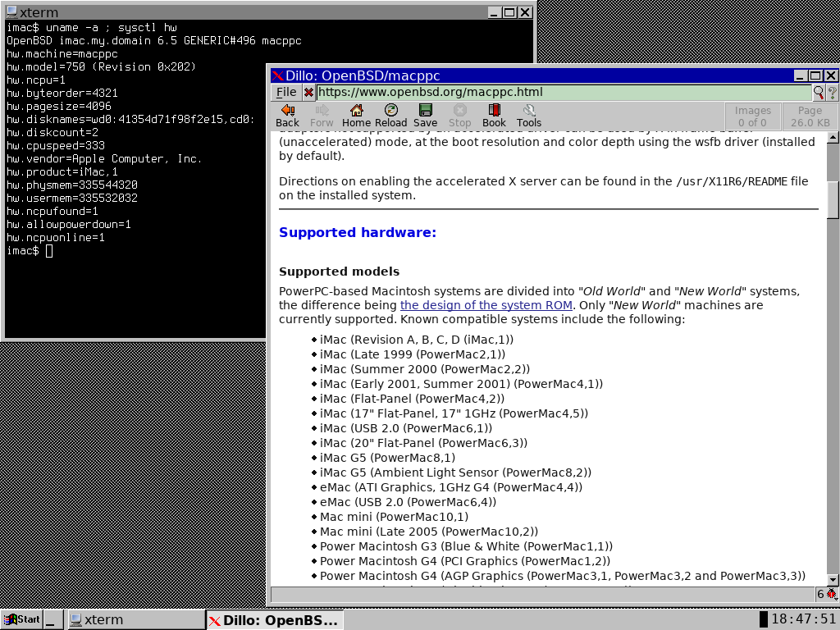The height and width of the screenshot is (630, 840).
Task: Click the magnifier search icon by the URL bar
Action: 819,93
